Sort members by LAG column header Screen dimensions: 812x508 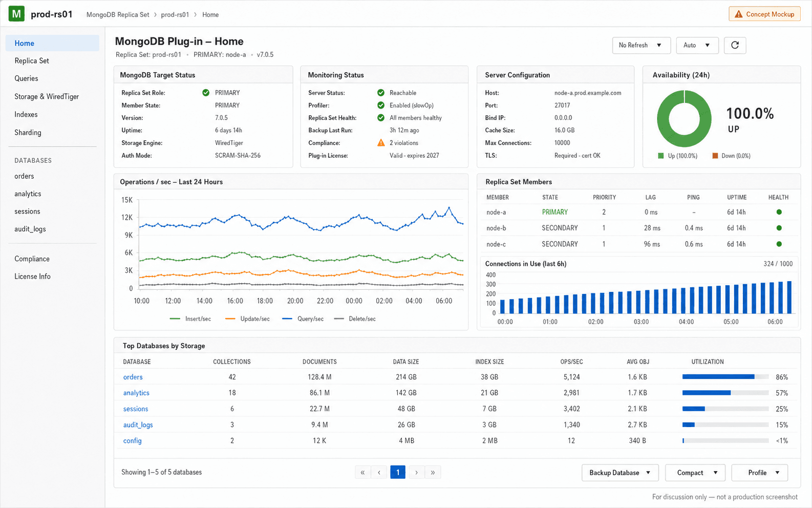point(650,197)
